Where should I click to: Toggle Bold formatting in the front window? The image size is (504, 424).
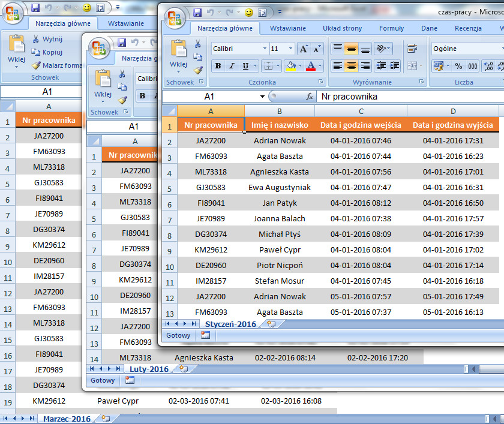(x=218, y=66)
